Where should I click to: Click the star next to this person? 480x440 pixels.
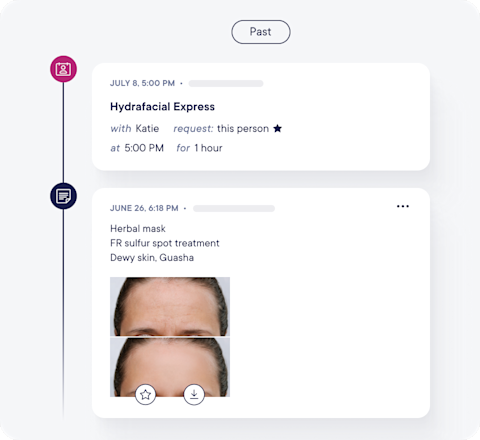(x=277, y=128)
